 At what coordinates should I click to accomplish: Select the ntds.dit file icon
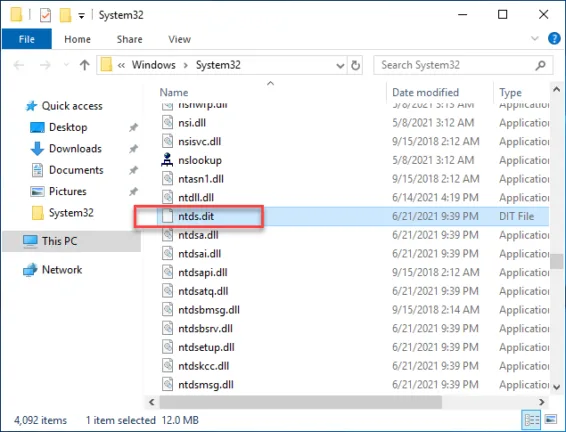(167, 216)
